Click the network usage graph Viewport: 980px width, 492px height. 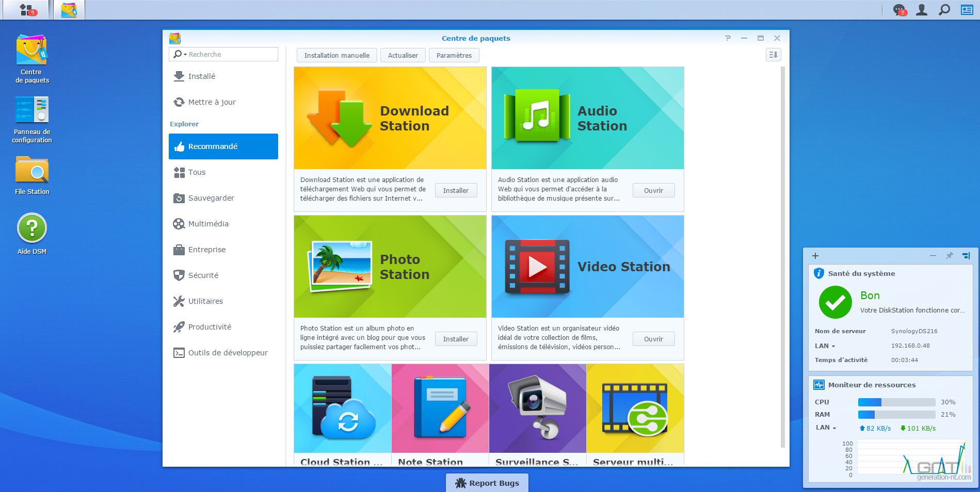click(x=911, y=457)
